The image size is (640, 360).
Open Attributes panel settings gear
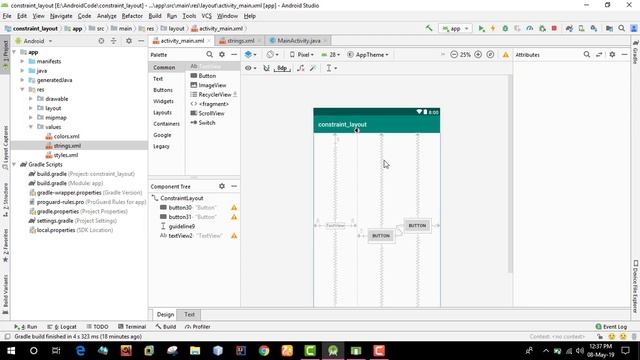[x=612, y=54]
